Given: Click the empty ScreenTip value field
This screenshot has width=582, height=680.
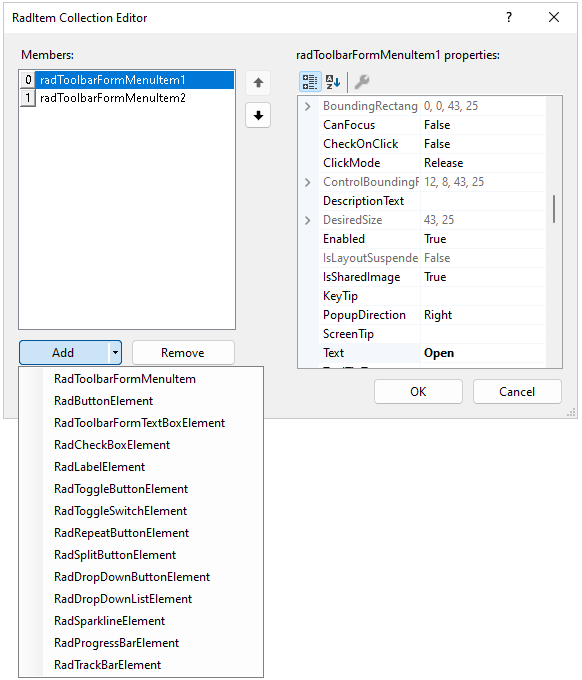Looking at the screenshot, I should point(483,334).
